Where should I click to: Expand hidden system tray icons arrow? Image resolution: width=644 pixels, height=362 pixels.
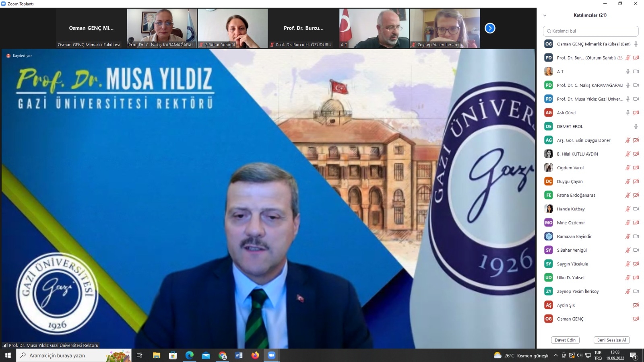556,356
